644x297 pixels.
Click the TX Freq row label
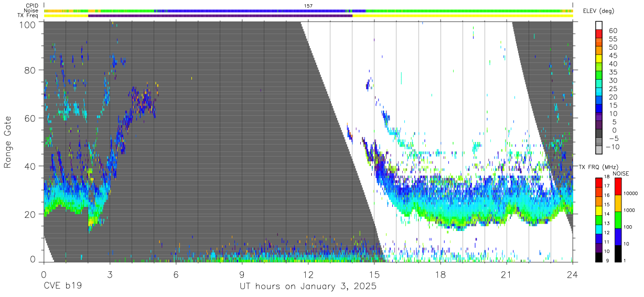[28, 16]
